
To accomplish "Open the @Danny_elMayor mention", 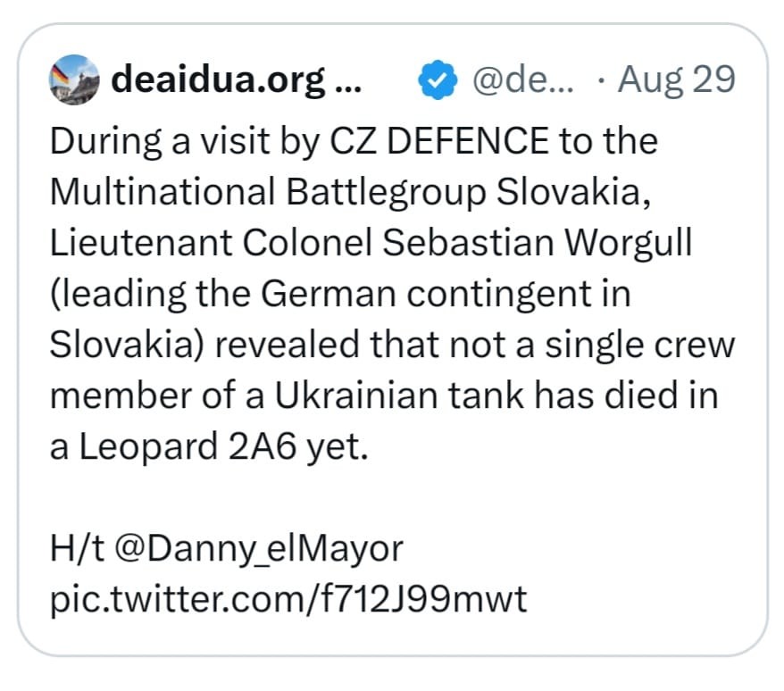I will pos(262,547).
